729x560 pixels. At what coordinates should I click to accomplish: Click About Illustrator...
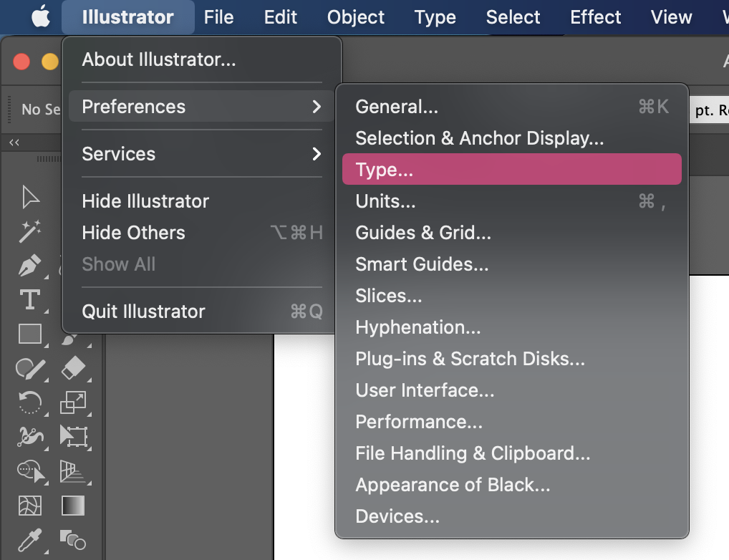point(158,59)
